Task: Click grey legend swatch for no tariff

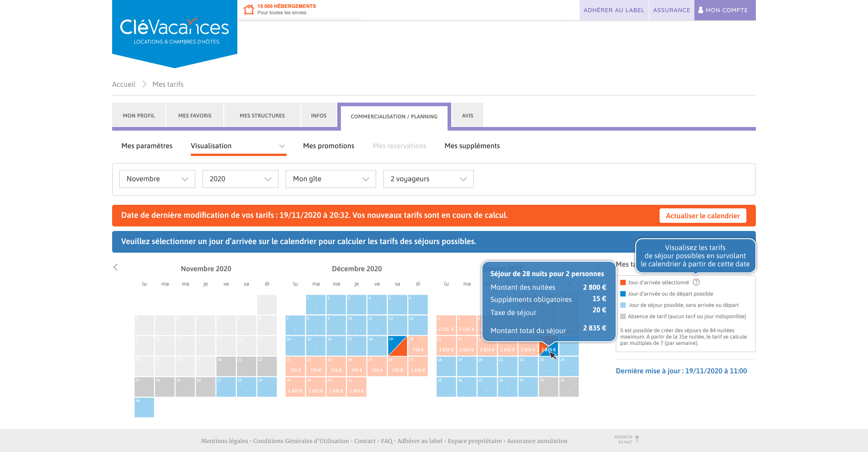Action: [x=623, y=316]
